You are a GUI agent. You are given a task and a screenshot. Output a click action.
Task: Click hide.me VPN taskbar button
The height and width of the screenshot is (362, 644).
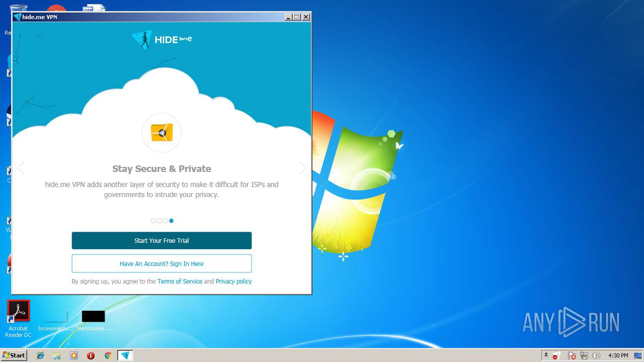tap(125, 355)
